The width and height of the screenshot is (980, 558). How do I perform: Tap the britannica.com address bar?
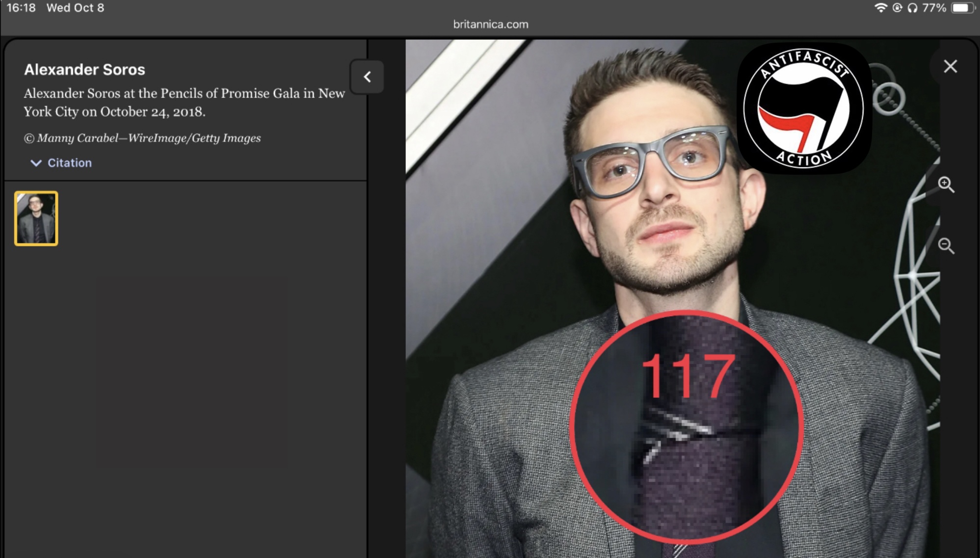click(491, 24)
